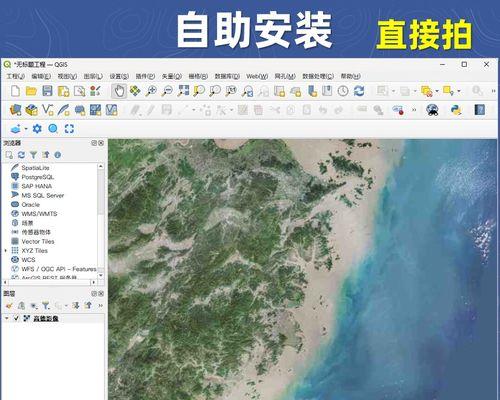The image size is (500, 400).
Task: Open New Map View icon
Action: (x=279, y=91)
